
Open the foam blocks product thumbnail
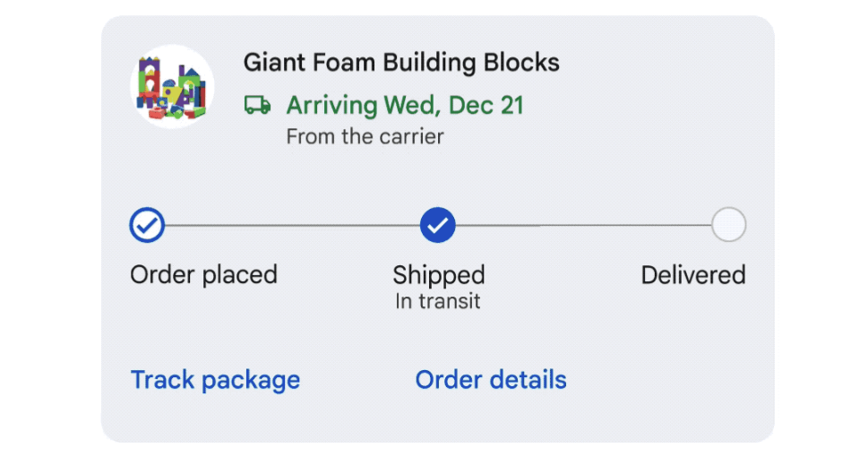click(x=172, y=87)
